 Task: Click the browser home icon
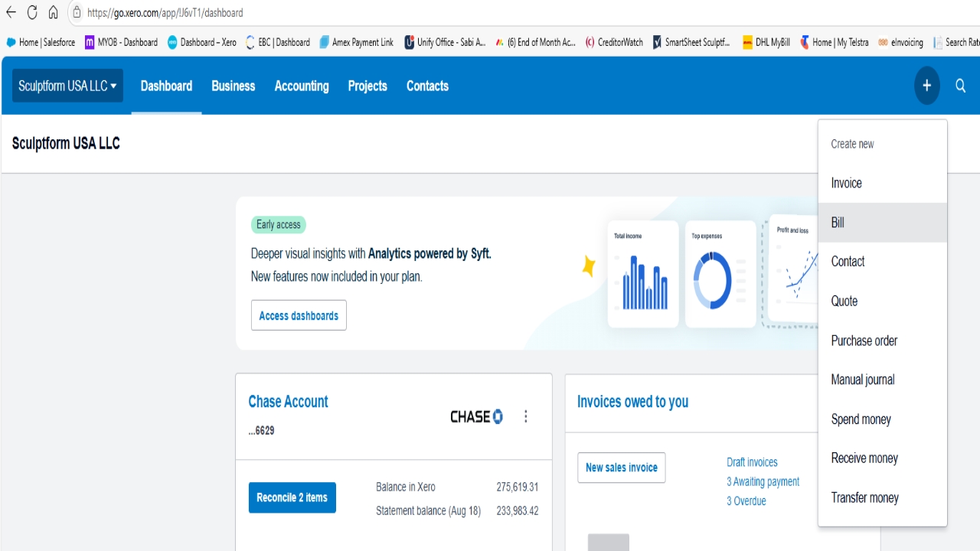(x=53, y=12)
